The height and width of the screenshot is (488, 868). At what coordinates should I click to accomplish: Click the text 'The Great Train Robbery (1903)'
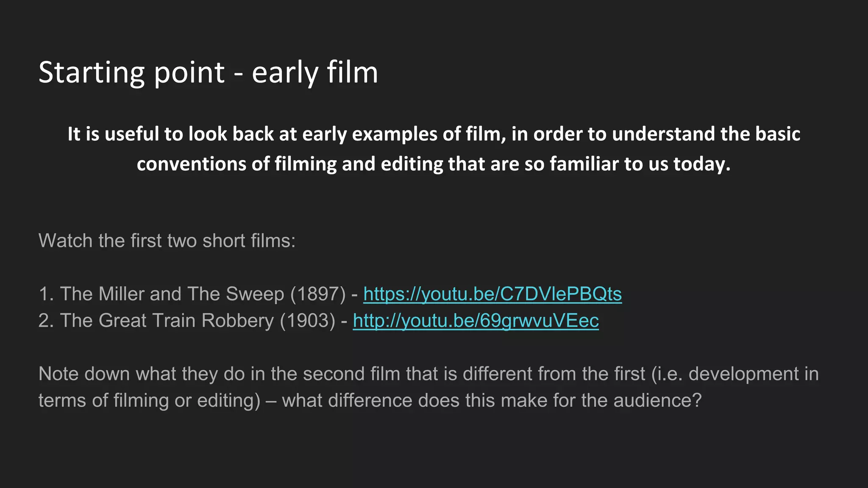tap(198, 321)
